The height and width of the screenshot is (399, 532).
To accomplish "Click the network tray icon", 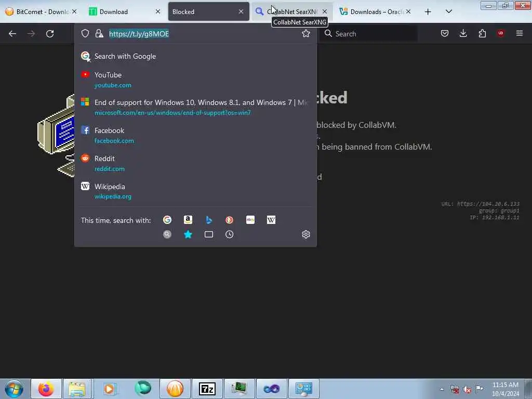I will 455,390.
